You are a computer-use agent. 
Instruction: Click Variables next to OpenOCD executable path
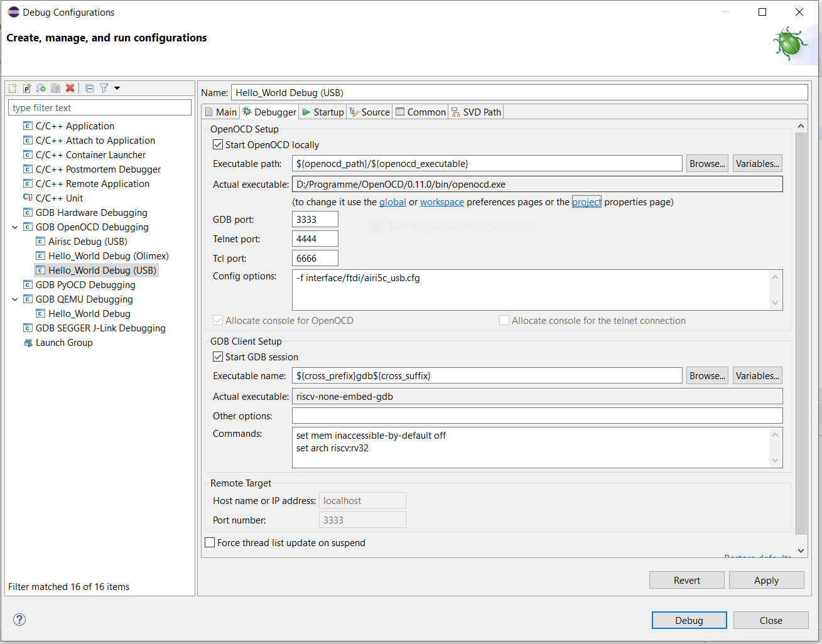(x=757, y=164)
